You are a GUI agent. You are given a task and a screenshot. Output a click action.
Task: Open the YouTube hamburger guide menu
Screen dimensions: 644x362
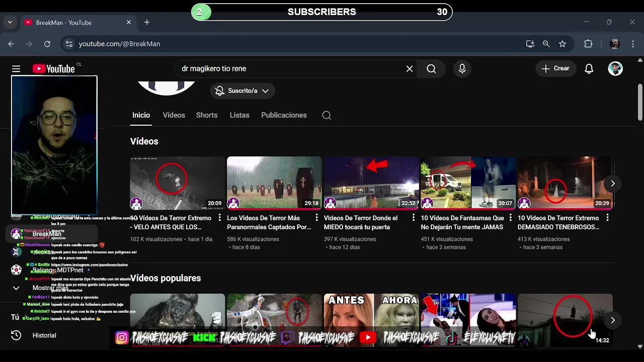[x=16, y=69]
